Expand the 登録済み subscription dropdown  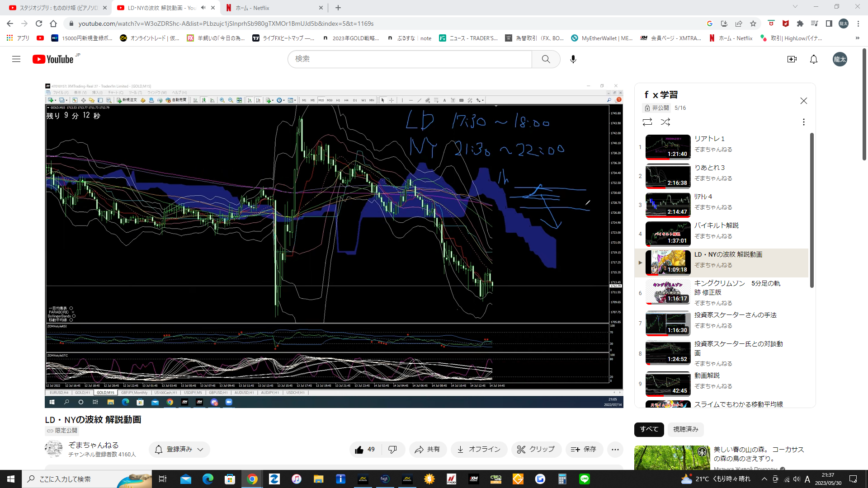(x=179, y=449)
